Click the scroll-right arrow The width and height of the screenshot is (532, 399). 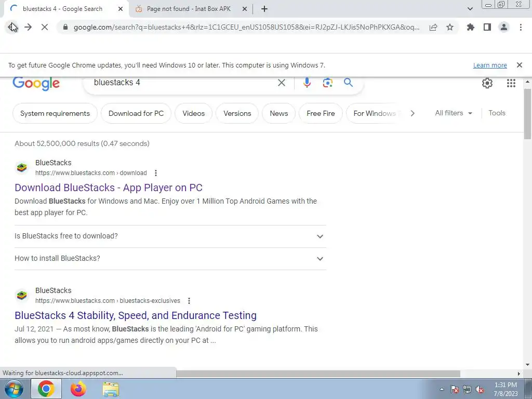pos(519,374)
